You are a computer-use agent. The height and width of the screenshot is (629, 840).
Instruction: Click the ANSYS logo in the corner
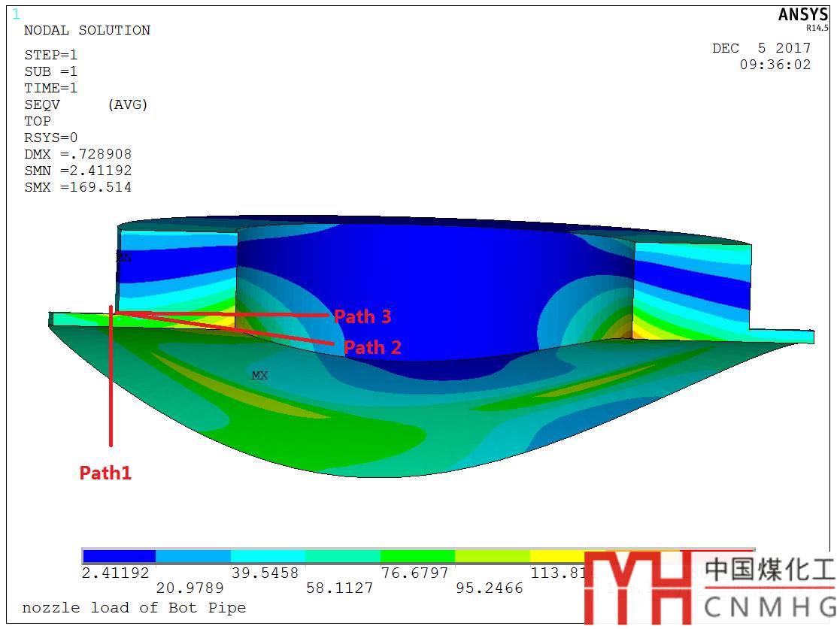(802, 16)
